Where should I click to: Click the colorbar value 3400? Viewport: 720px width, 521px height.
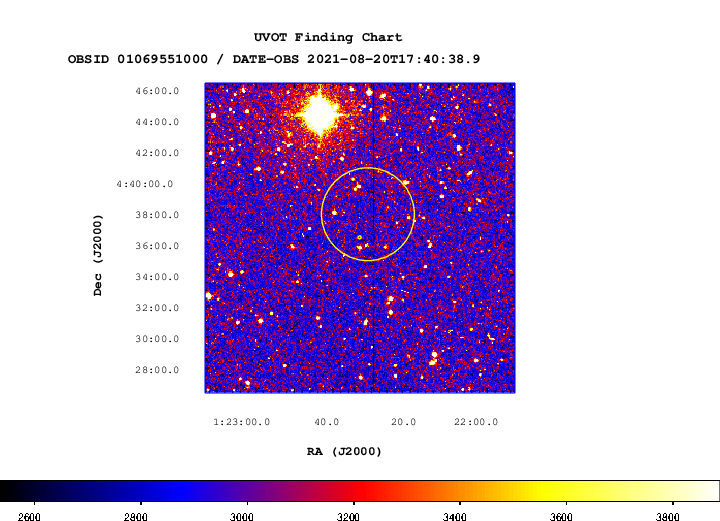click(x=455, y=517)
